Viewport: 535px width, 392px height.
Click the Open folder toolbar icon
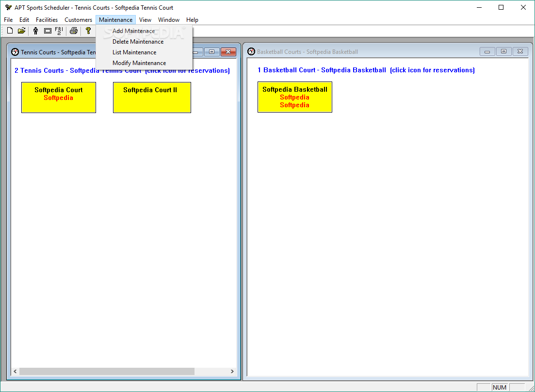pos(21,31)
